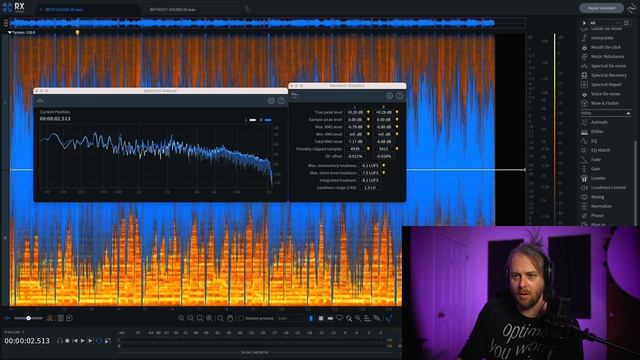The height and width of the screenshot is (360, 640).
Task: Jump to Max. momentary loudness marker
Action: [x=384, y=166]
